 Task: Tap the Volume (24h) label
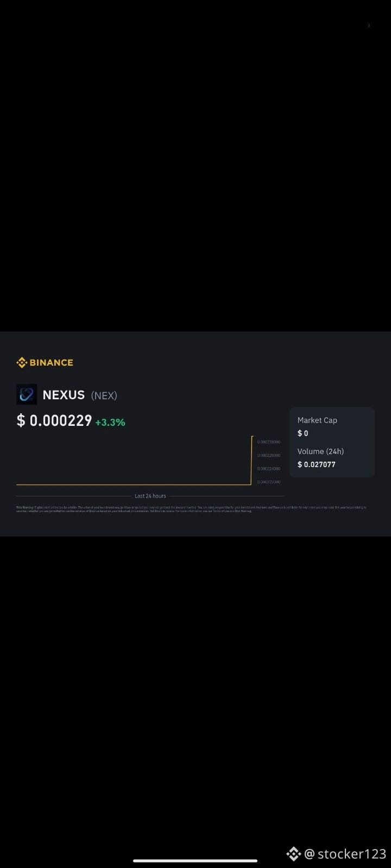coord(320,451)
